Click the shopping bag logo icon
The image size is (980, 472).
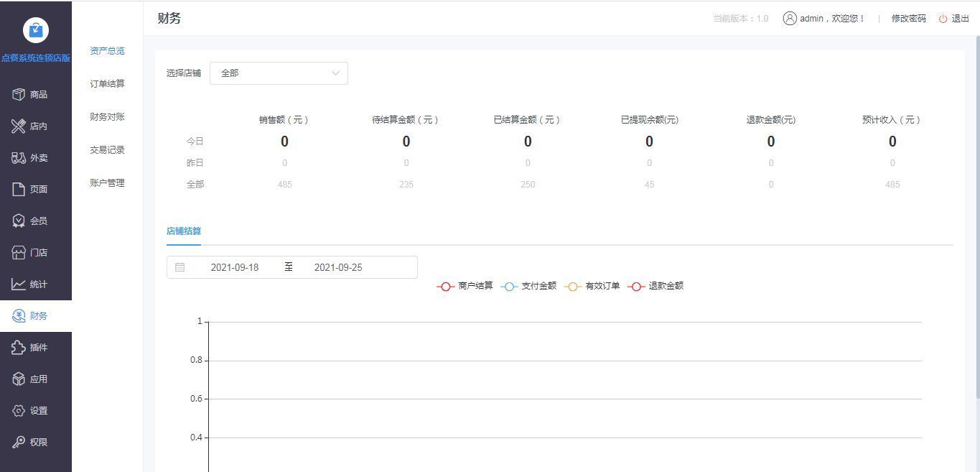(x=36, y=29)
